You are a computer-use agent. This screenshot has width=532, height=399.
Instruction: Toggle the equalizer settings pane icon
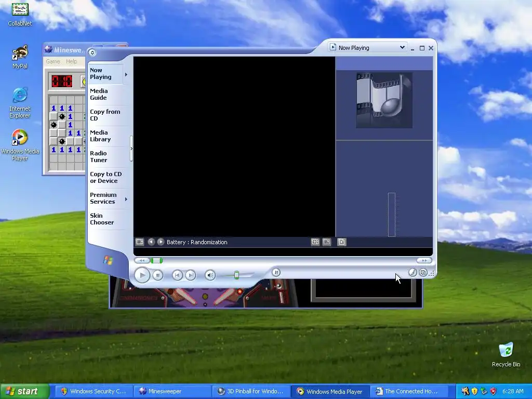[x=315, y=242]
